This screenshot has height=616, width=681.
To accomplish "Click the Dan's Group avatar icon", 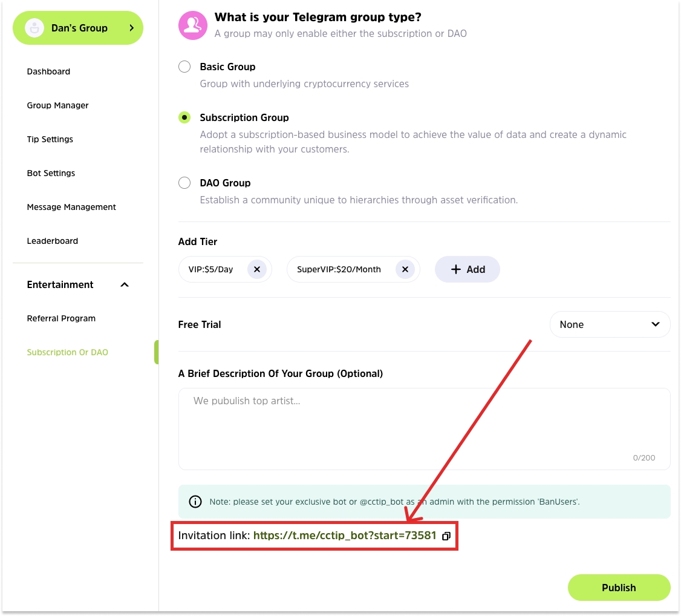I will click(x=34, y=28).
